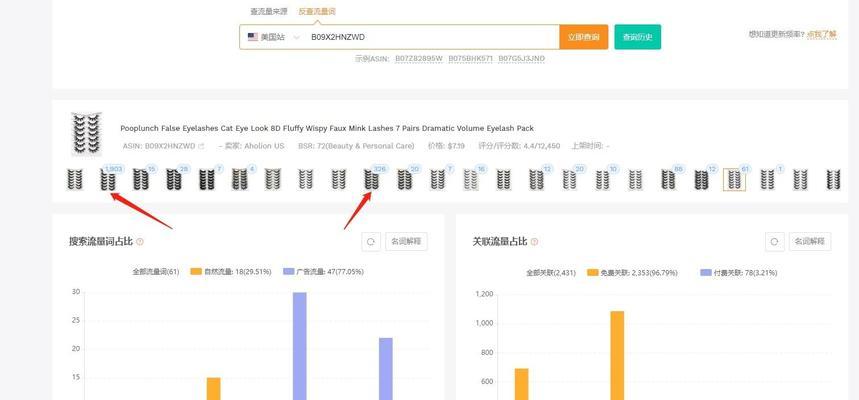The height and width of the screenshot is (400, 859).
Task: Refresh the 搜索流量词占比 chart
Action: [x=371, y=242]
